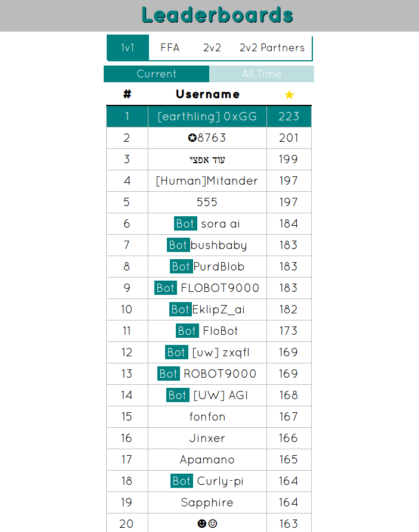Click the Bot badge beside sora ai

(x=185, y=223)
